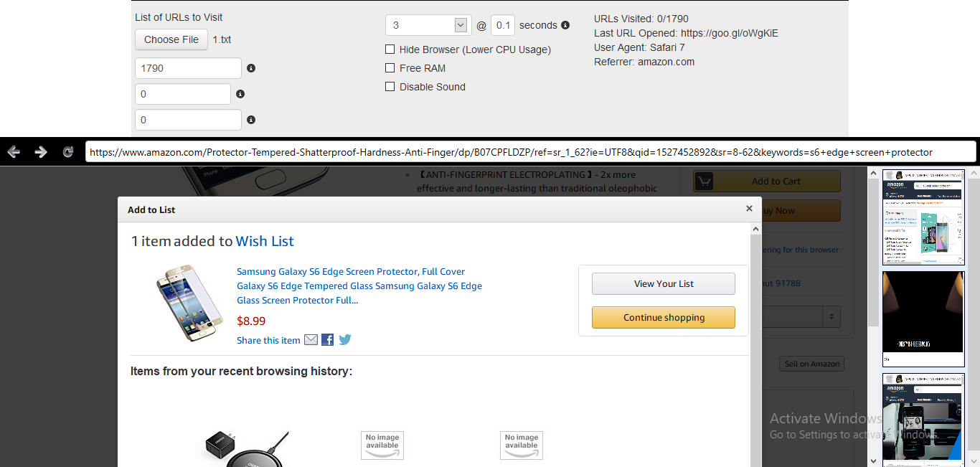Click scroll up arrow in Add to List dialog
Image resolution: width=980 pixels, height=467 pixels.
pyautogui.click(x=755, y=229)
